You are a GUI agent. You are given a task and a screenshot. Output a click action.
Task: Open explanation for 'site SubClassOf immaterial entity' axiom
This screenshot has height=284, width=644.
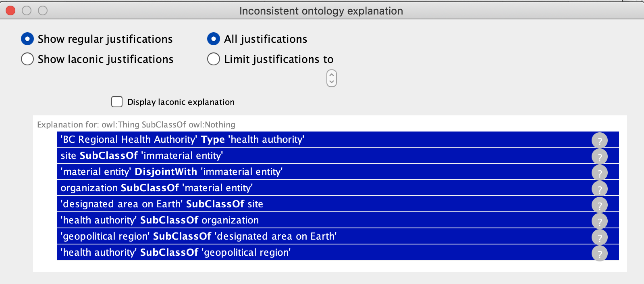tap(600, 156)
